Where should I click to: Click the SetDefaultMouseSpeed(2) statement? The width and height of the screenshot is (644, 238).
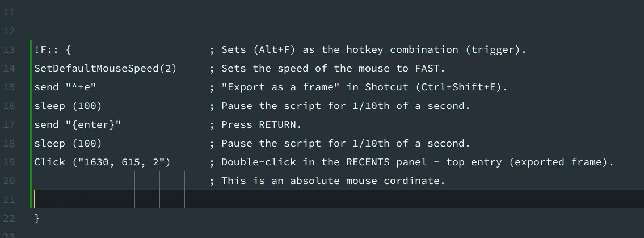pos(106,69)
